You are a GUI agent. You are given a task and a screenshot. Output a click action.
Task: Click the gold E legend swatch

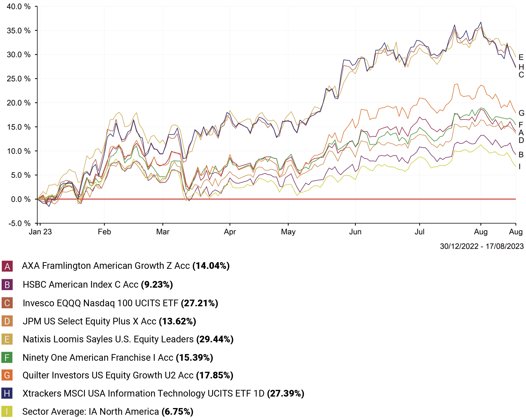click(7, 339)
